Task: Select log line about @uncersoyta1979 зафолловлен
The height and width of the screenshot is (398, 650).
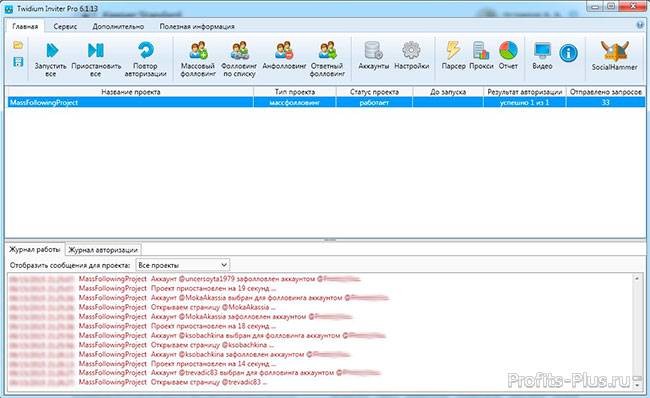Action: click(x=184, y=279)
